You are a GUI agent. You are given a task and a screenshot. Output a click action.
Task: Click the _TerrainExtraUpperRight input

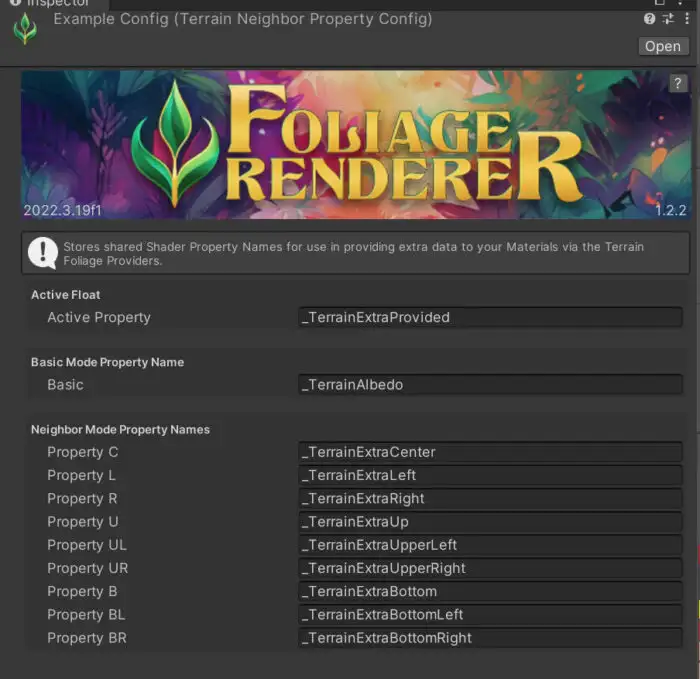pos(490,568)
